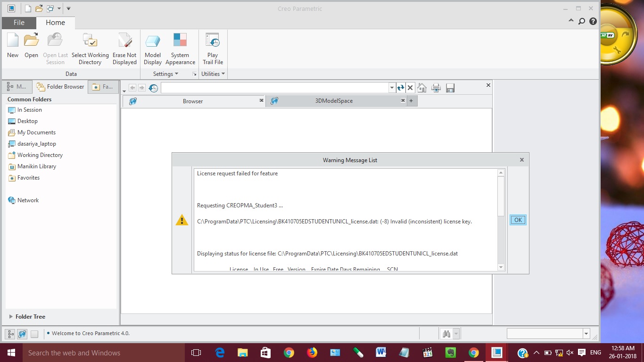Screen dimensions: 644x362
Task: Click the New file icon in ribbon
Action: [13, 41]
